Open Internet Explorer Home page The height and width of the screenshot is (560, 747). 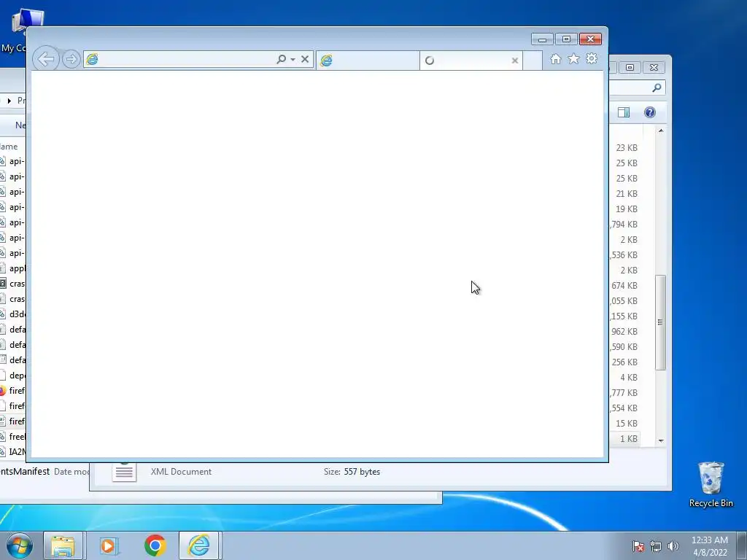tap(555, 59)
